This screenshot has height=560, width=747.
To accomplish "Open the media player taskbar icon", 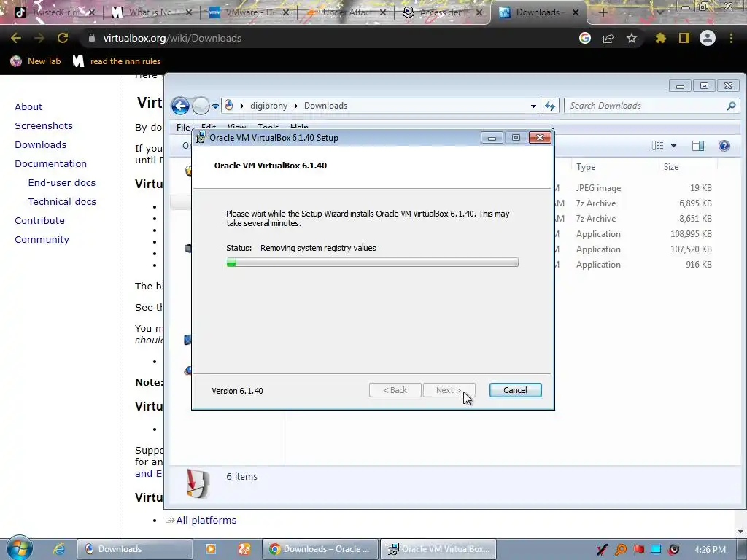I will (x=210, y=549).
